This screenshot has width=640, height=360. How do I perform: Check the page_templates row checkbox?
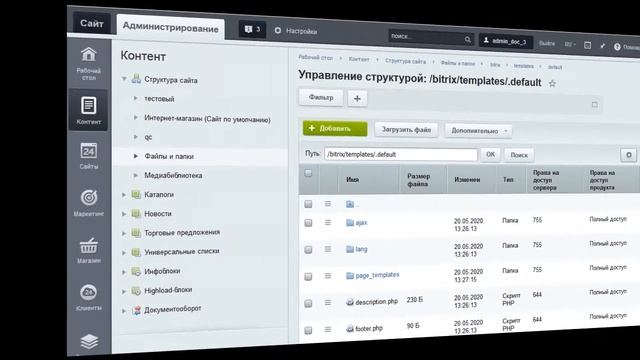click(308, 276)
